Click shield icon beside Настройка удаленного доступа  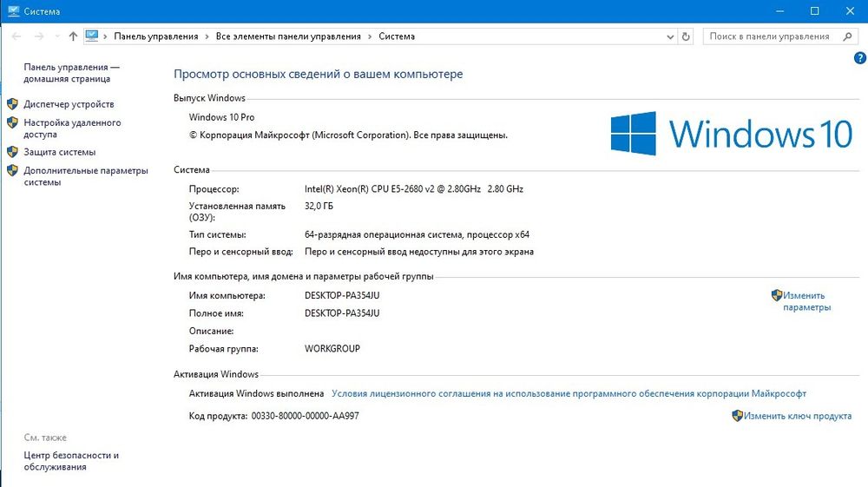click(x=12, y=123)
